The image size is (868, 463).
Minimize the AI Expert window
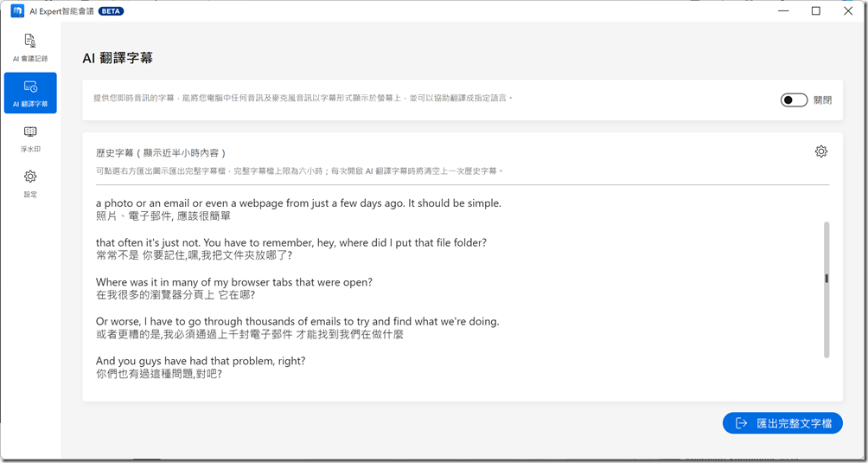pyautogui.click(x=785, y=11)
